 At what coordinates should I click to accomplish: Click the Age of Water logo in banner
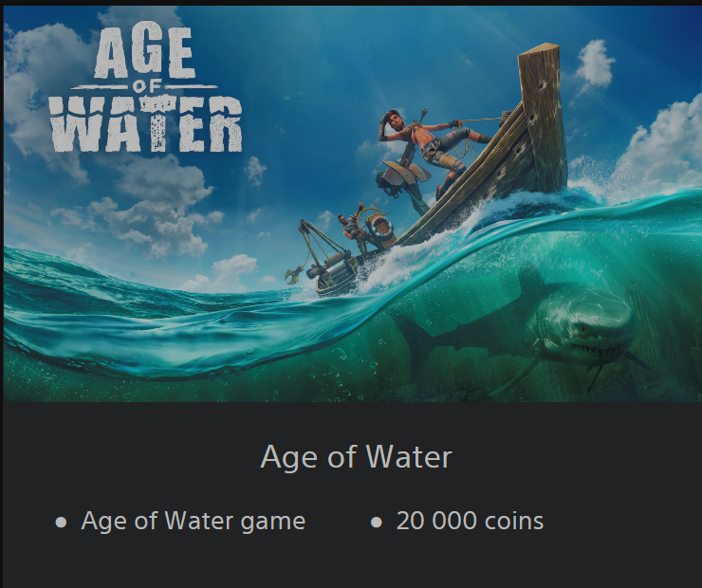coord(145,88)
